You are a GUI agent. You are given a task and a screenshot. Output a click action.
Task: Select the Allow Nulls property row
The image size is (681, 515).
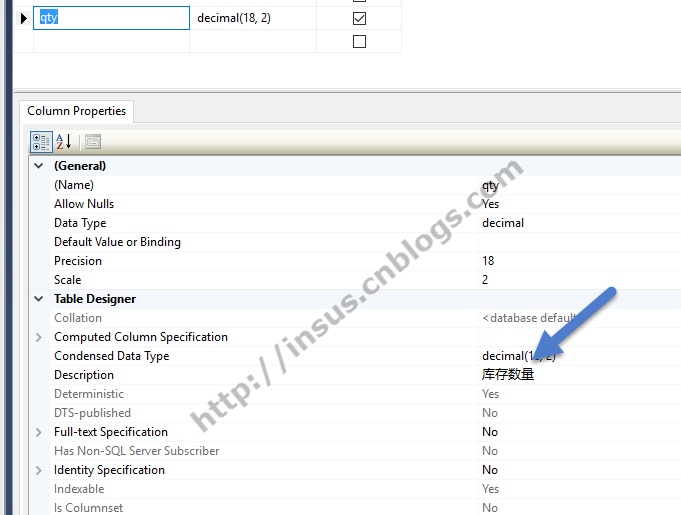point(84,204)
